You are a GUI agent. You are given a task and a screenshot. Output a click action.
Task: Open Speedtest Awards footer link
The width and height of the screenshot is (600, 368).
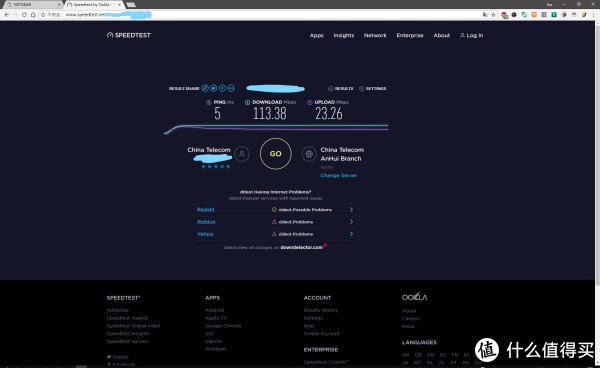(x=127, y=318)
